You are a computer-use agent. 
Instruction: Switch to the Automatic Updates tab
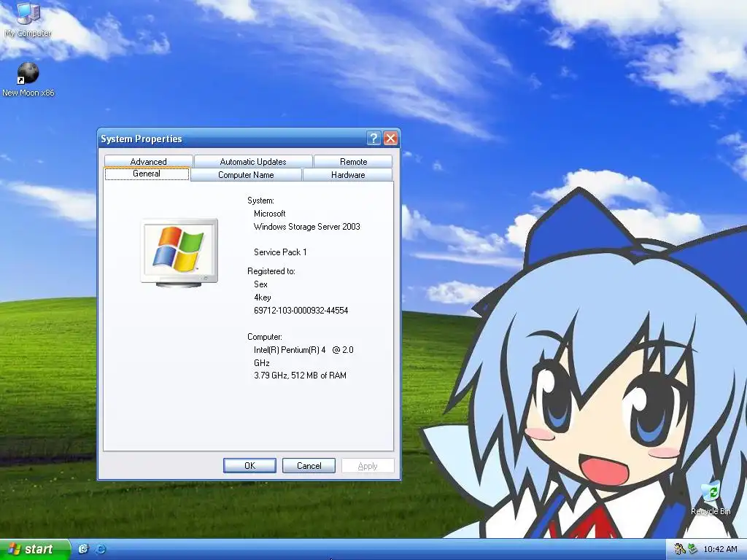tap(253, 161)
